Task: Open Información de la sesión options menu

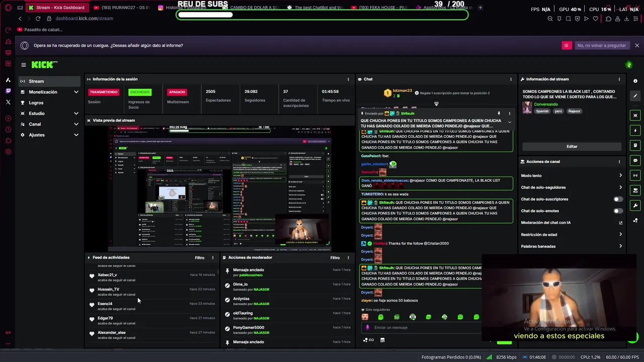Action: (348, 79)
